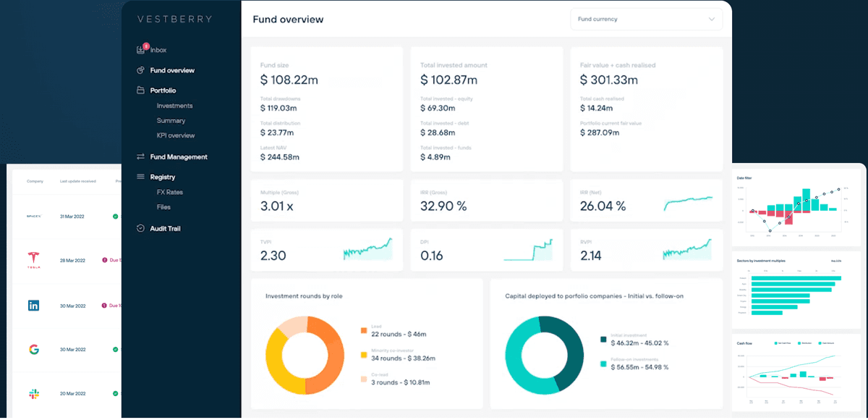Screen dimensions: 868x420
Task: Click the Google logo in company list
Action: point(33,349)
